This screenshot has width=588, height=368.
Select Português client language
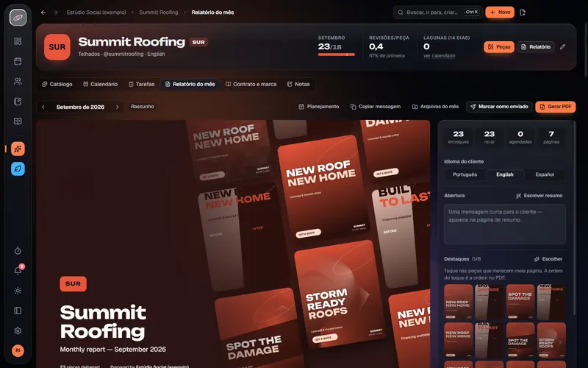[465, 174]
